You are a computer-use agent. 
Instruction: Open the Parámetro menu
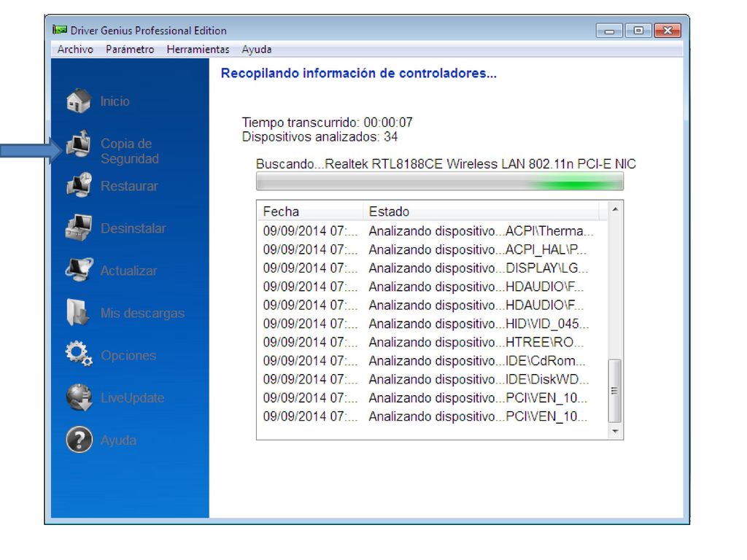pyautogui.click(x=130, y=50)
